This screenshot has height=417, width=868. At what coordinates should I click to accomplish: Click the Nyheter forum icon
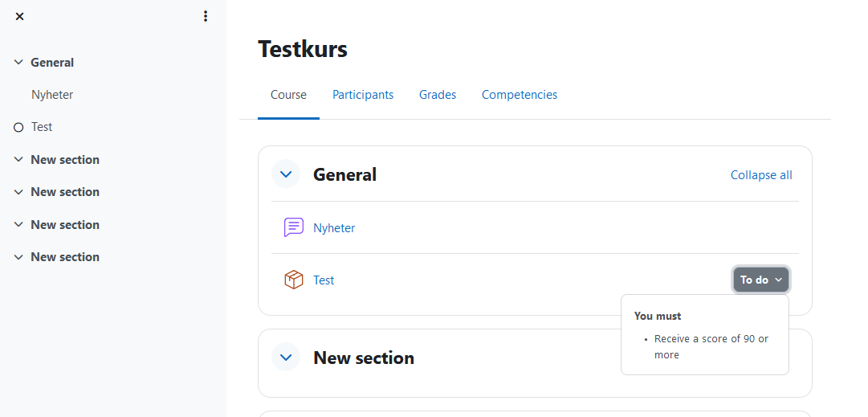[293, 227]
